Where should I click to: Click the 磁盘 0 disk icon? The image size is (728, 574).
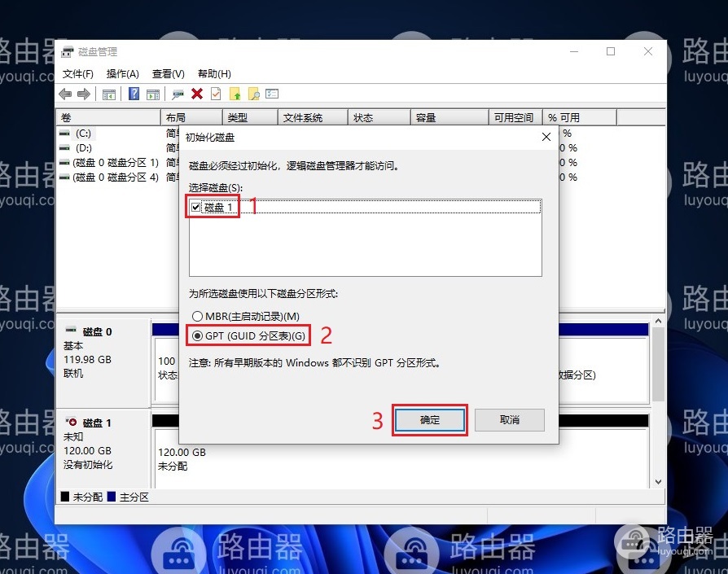click(x=71, y=331)
